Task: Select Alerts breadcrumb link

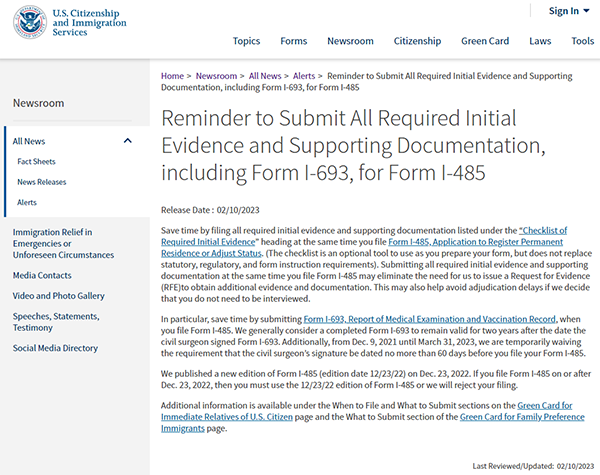Action: tap(304, 76)
